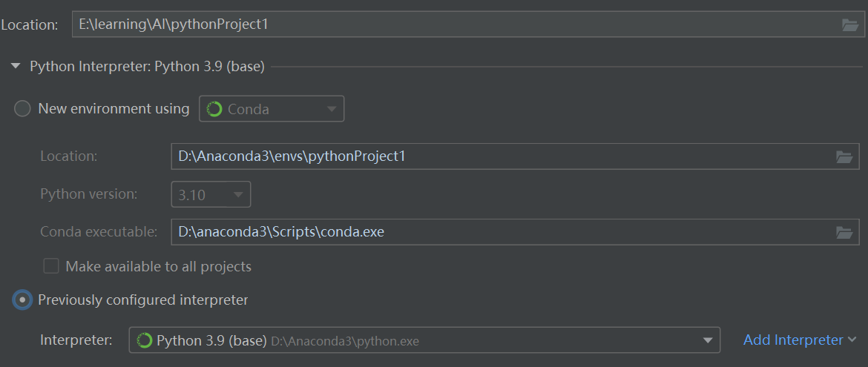Select the Previously configured interpreter radio button

(23, 300)
